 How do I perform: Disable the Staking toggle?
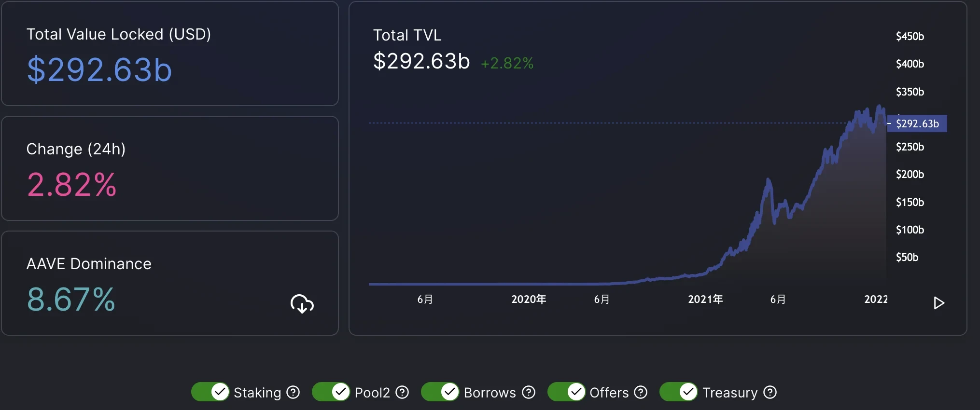click(210, 392)
